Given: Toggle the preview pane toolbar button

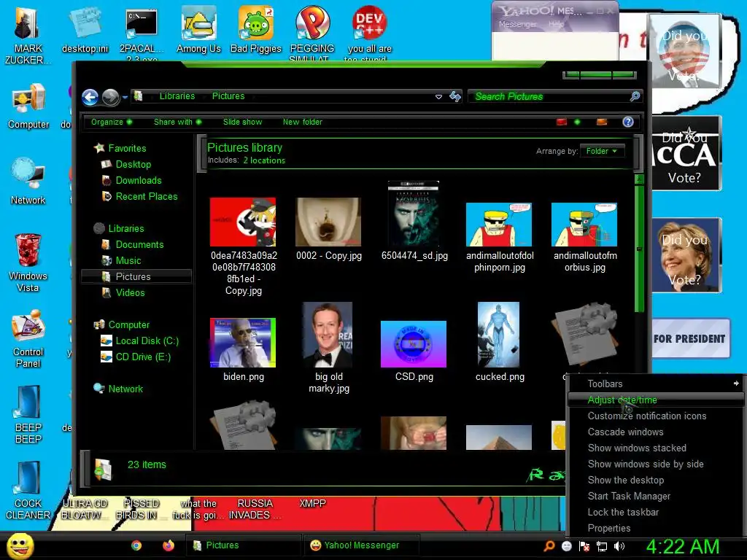Looking at the screenshot, I should (602, 122).
